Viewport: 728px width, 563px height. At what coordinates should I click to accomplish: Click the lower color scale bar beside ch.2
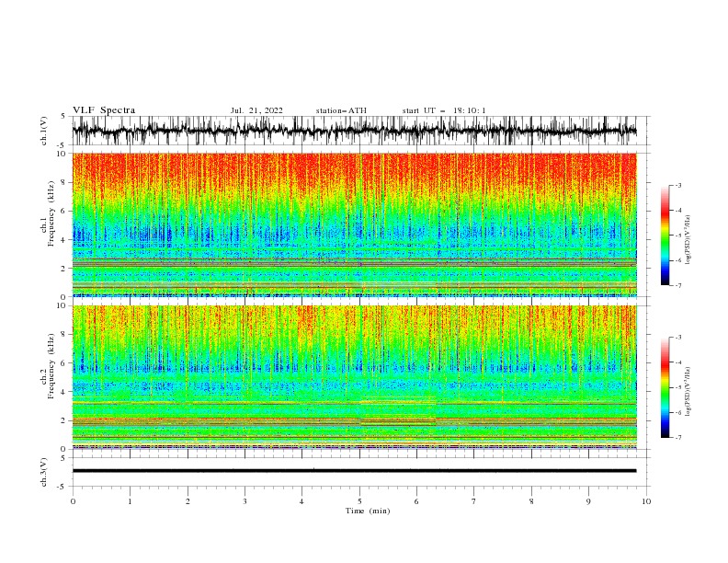[x=665, y=387]
